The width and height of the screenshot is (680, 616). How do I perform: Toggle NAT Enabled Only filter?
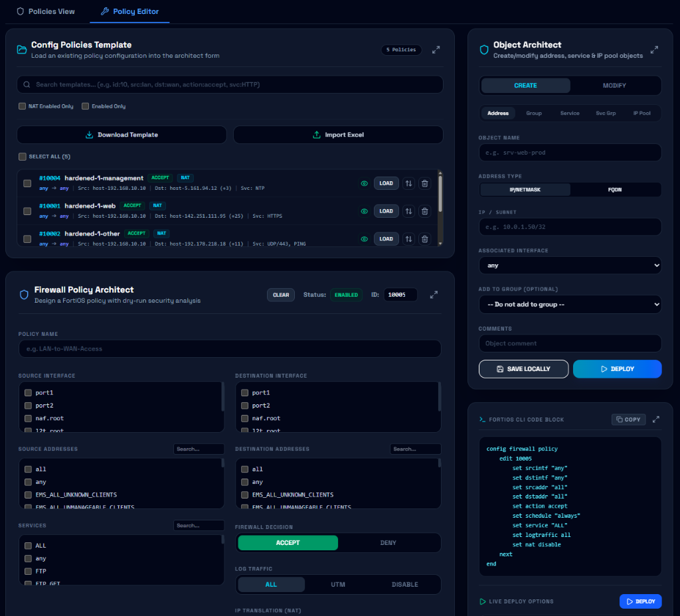(x=22, y=106)
